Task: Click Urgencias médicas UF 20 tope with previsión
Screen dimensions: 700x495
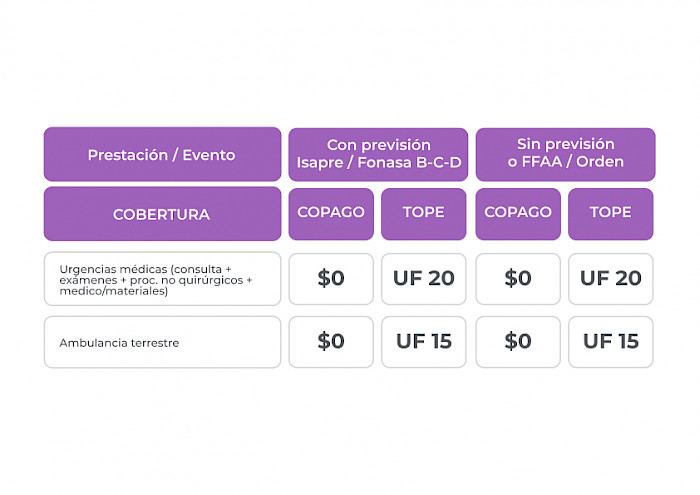Action: [424, 279]
